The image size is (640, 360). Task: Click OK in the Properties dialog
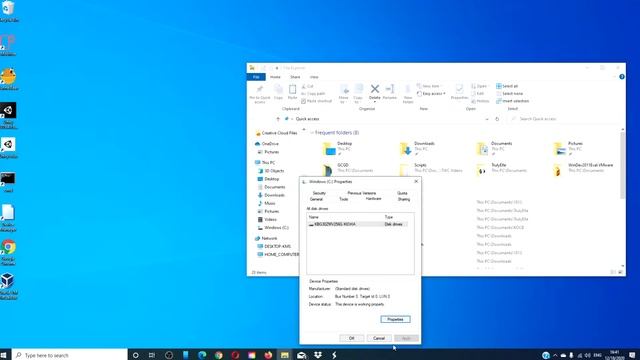[351, 338]
